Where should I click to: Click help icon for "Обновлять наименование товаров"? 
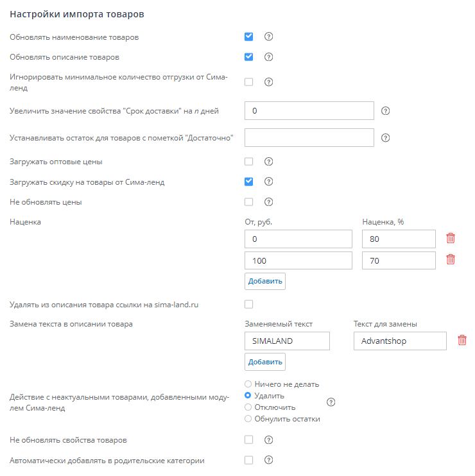pos(269,37)
